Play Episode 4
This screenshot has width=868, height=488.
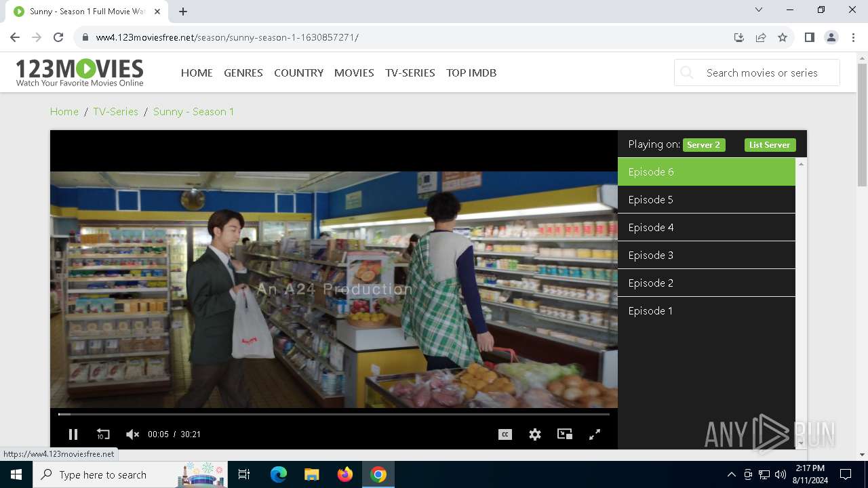point(706,228)
